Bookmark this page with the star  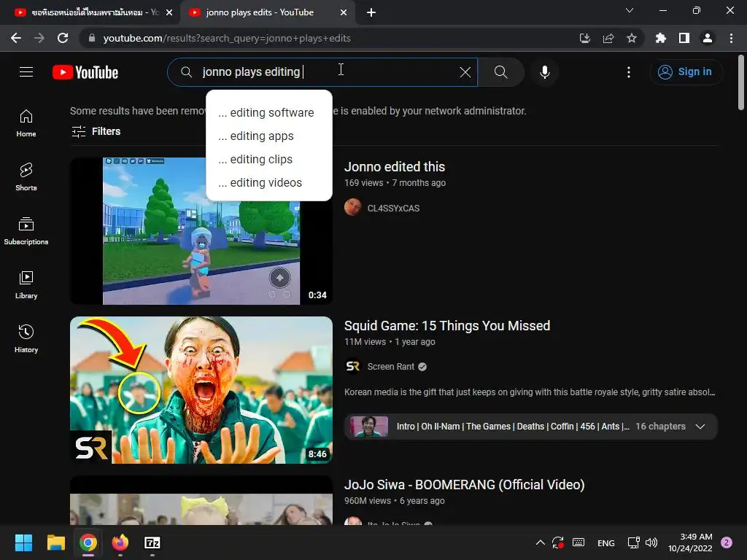tap(632, 38)
